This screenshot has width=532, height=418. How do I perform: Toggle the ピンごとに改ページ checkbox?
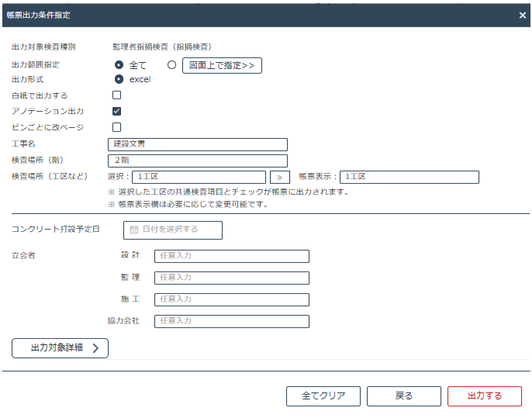[117, 127]
